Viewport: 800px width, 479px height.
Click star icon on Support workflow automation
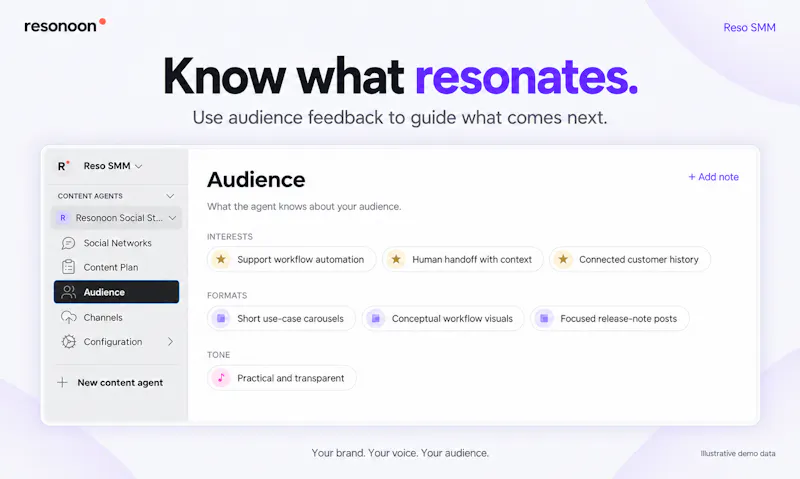coord(221,259)
